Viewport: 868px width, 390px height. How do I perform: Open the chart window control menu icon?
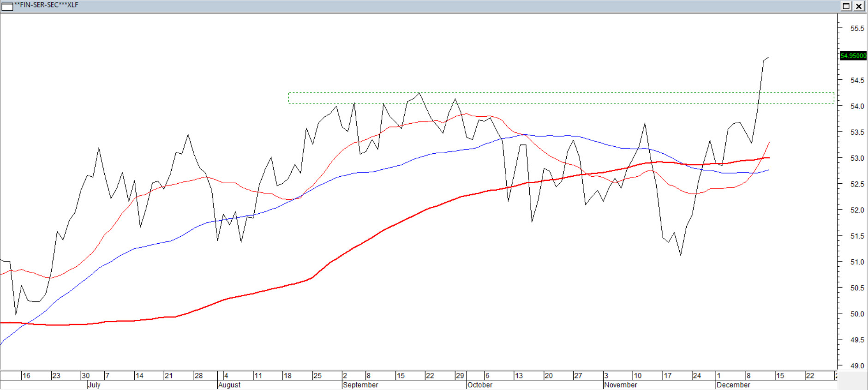tap(7, 6)
